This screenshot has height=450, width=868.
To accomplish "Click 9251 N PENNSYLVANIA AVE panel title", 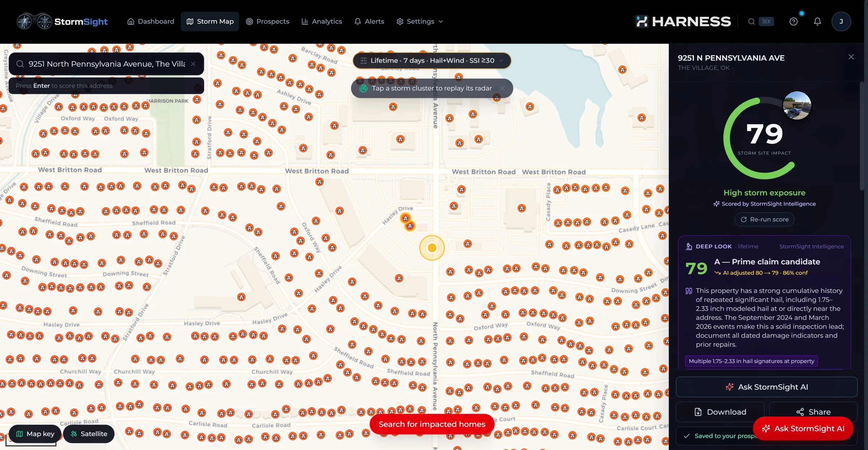I will point(731,58).
